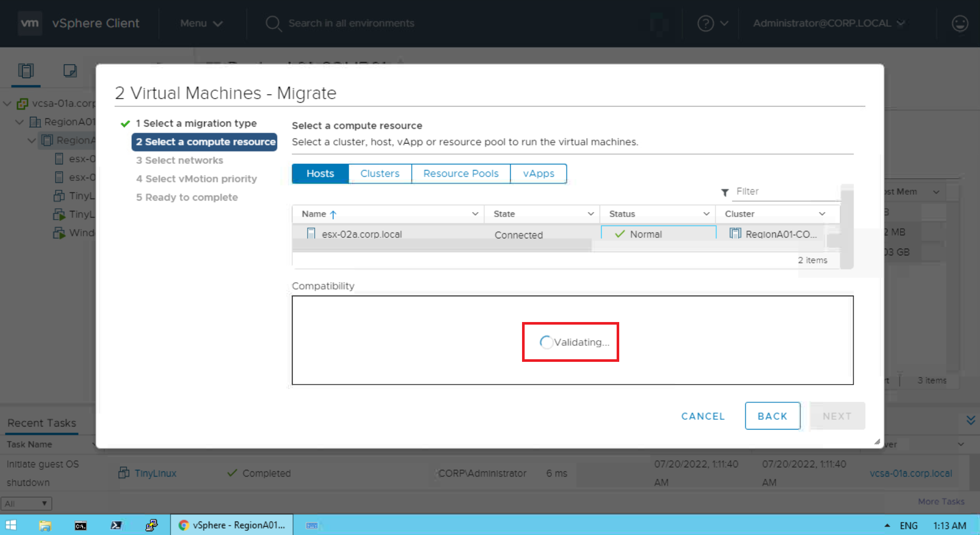Open the TinyLinux target link
The width and height of the screenshot is (980, 535).
(156, 473)
